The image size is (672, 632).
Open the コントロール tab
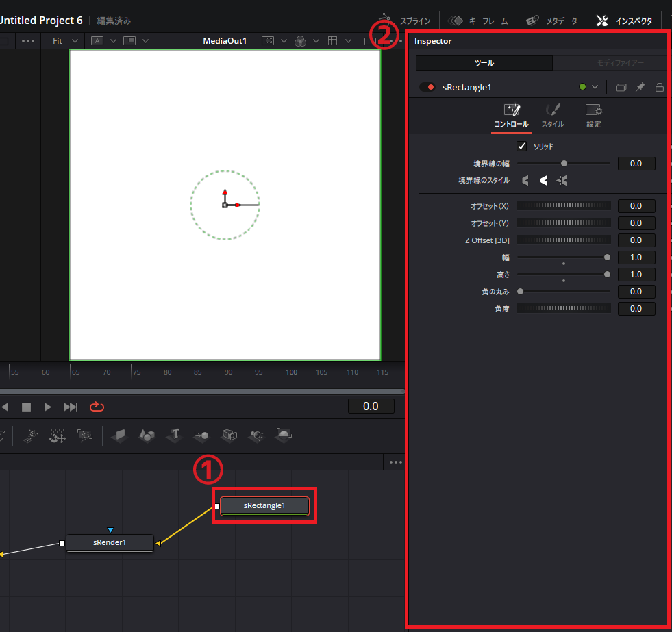[511, 116]
